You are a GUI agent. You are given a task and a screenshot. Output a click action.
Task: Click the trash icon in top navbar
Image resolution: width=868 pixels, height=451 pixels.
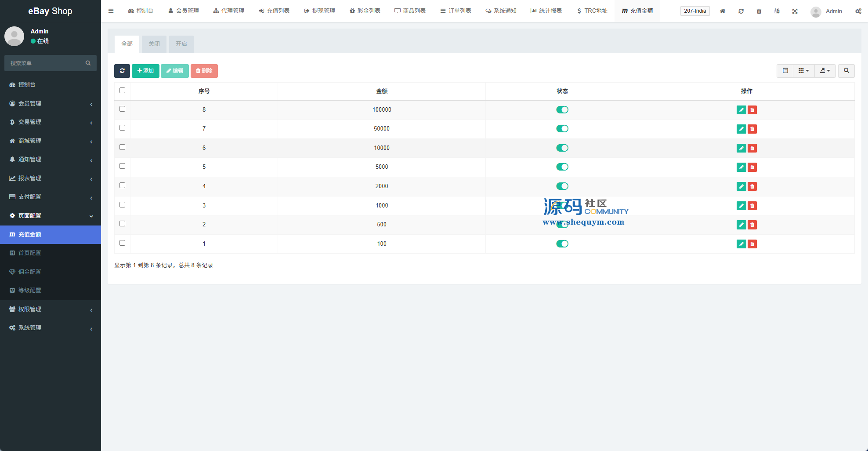(759, 11)
